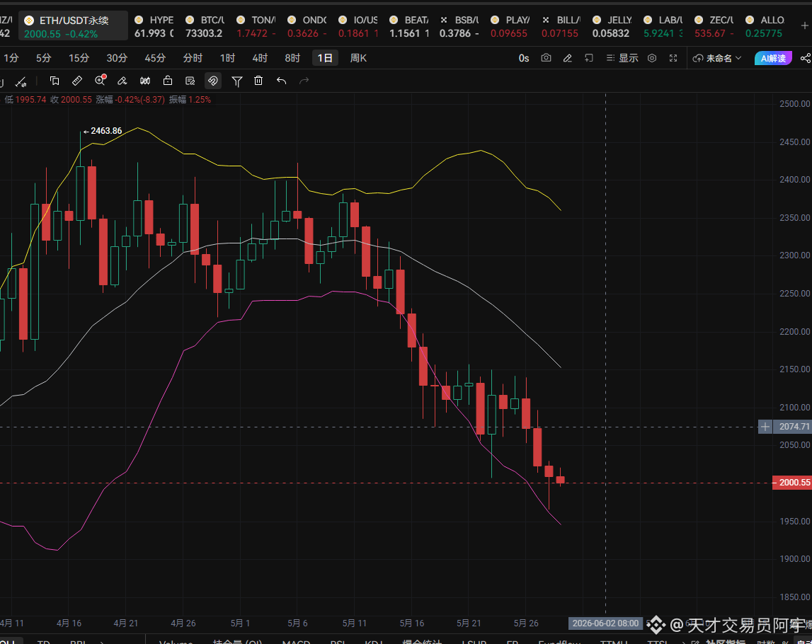Click the 0s countdown indicator

(x=524, y=59)
